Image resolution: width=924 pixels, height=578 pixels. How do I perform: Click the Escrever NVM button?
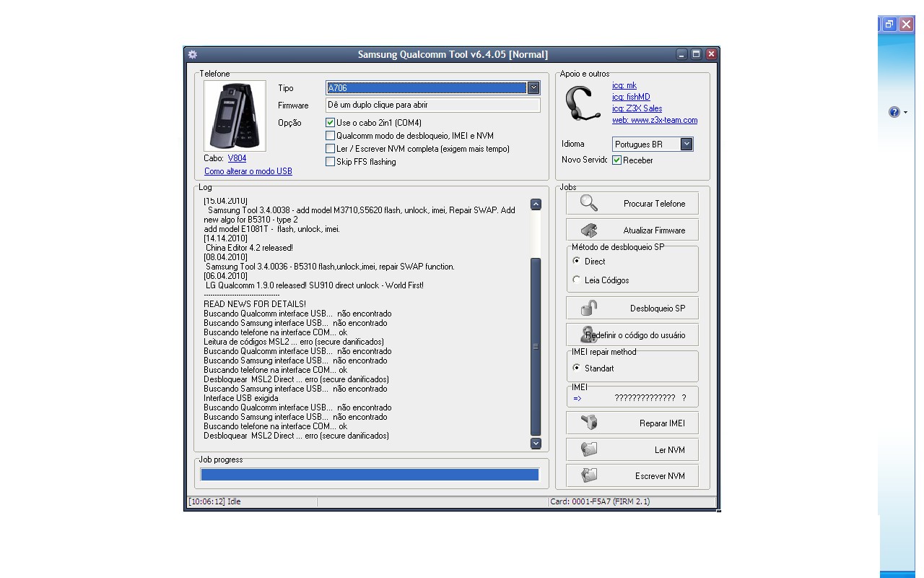pos(632,475)
